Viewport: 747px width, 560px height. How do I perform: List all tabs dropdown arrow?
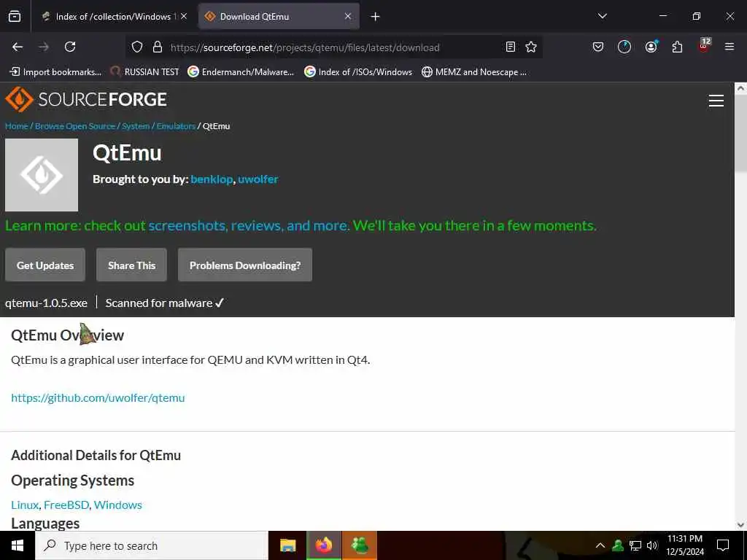[x=602, y=16]
